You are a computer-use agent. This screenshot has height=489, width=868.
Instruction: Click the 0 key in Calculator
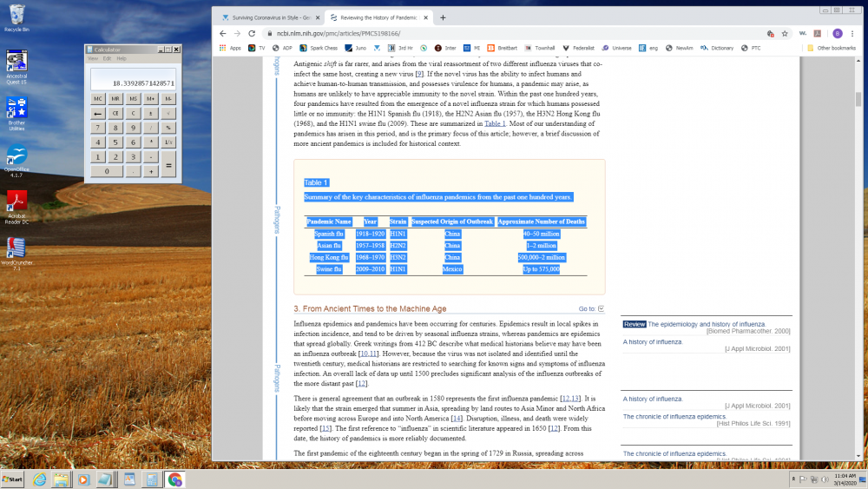pyautogui.click(x=107, y=172)
